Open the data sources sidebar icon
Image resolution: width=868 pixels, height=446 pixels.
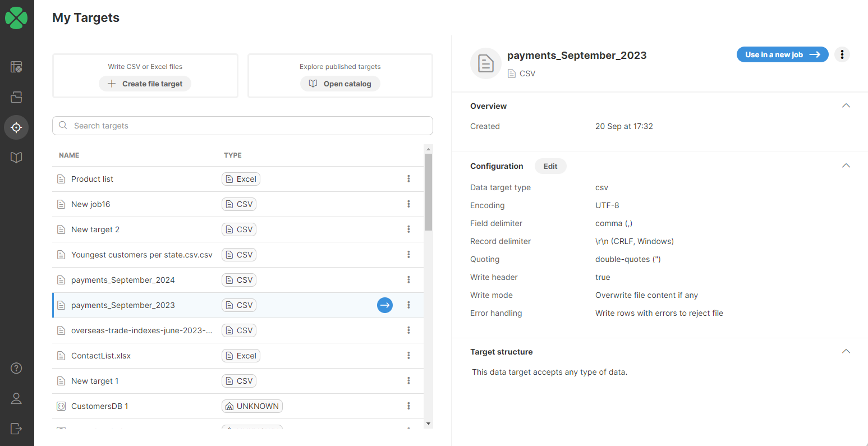coord(16,67)
